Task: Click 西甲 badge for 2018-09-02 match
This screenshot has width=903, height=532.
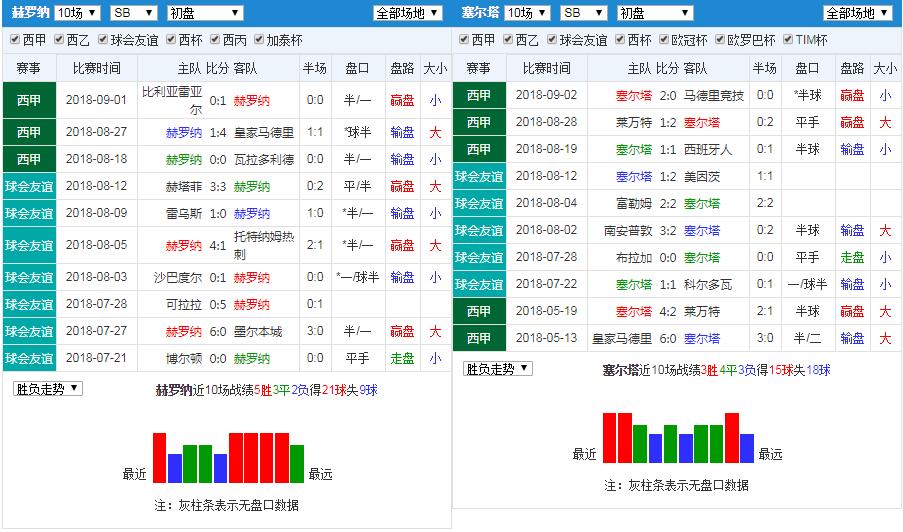Action: coord(479,96)
